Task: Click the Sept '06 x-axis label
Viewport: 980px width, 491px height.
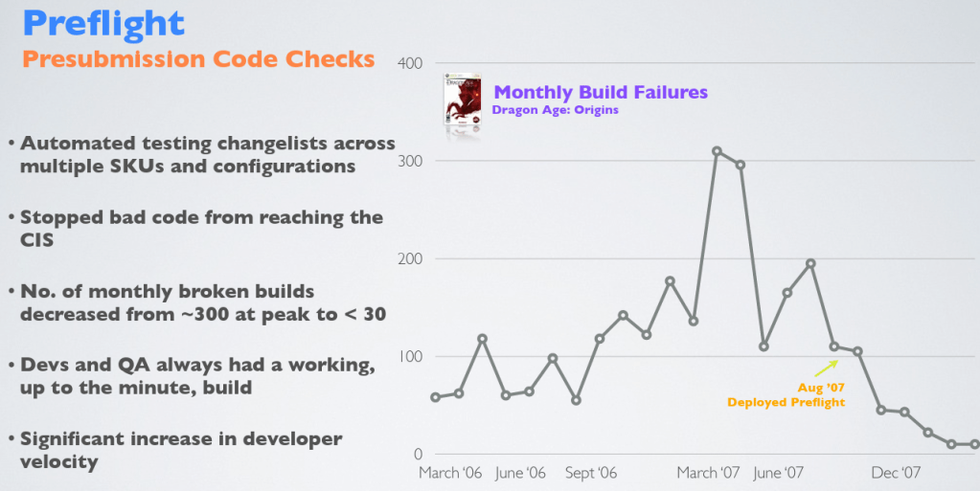Action: (592, 473)
